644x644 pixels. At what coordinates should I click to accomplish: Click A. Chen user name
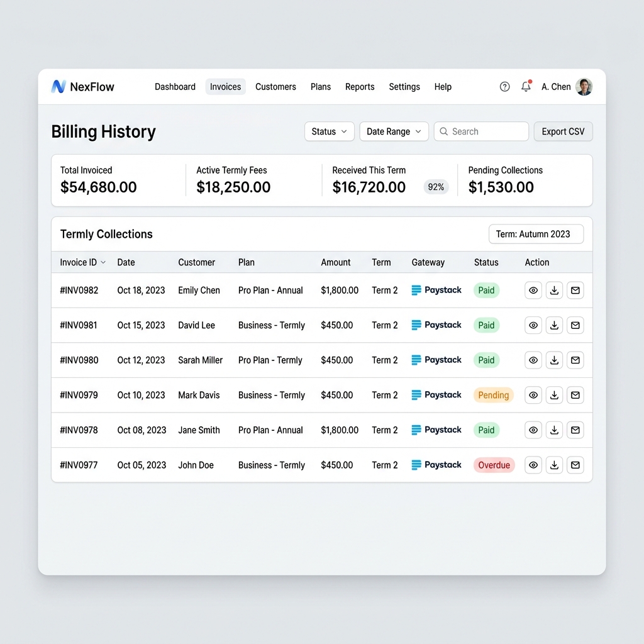(556, 87)
